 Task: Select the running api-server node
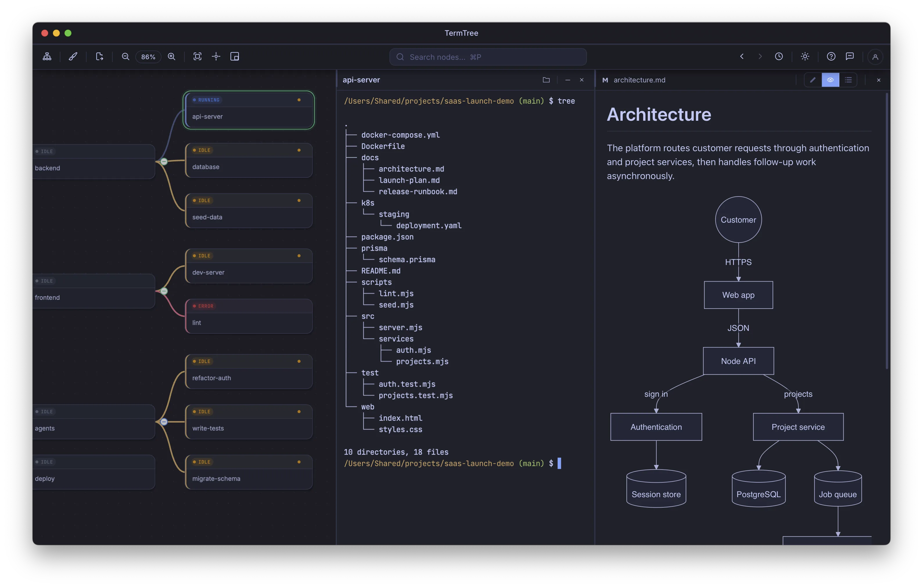point(249,110)
